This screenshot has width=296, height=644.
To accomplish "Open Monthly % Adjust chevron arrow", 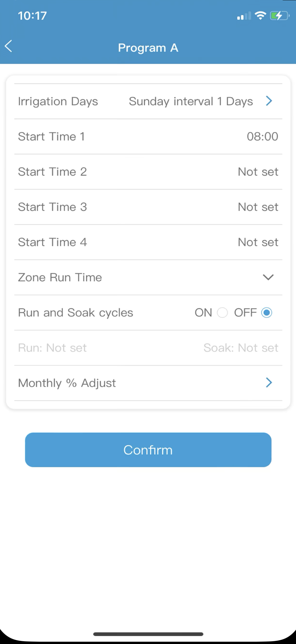I will point(269,383).
